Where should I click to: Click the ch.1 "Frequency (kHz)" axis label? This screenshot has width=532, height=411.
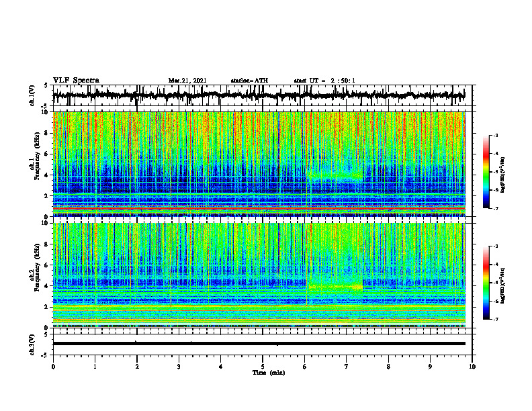(x=37, y=156)
